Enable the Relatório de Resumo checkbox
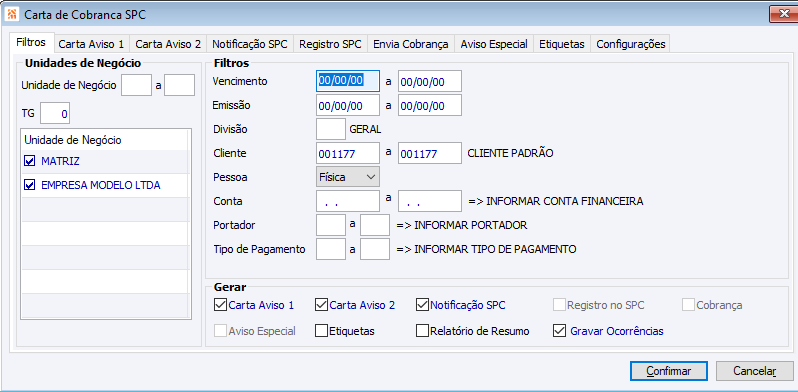 422,331
